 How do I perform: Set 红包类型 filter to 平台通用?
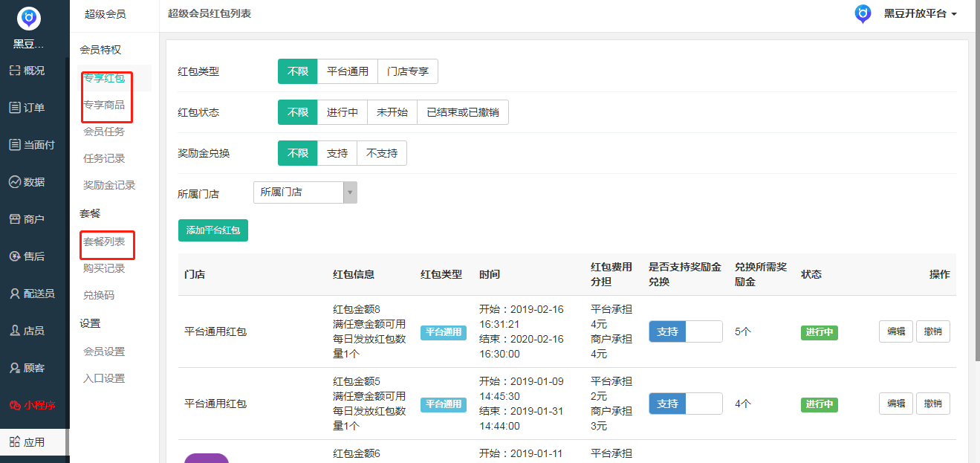click(x=348, y=71)
